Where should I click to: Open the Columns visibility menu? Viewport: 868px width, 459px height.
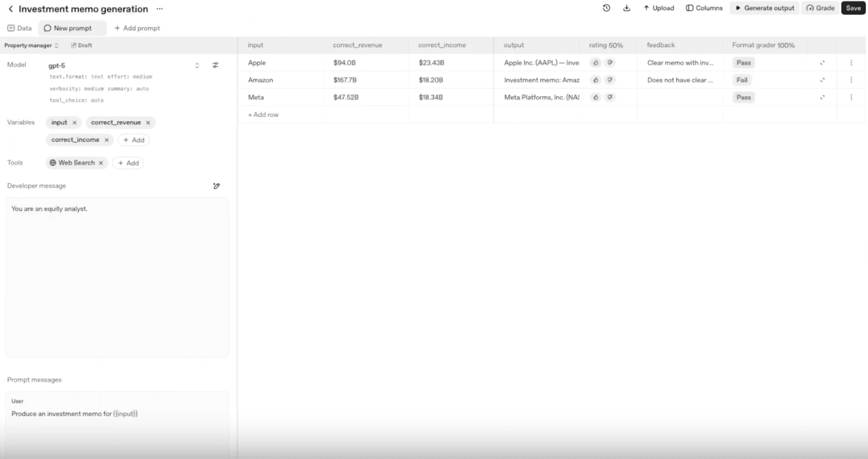(x=704, y=8)
